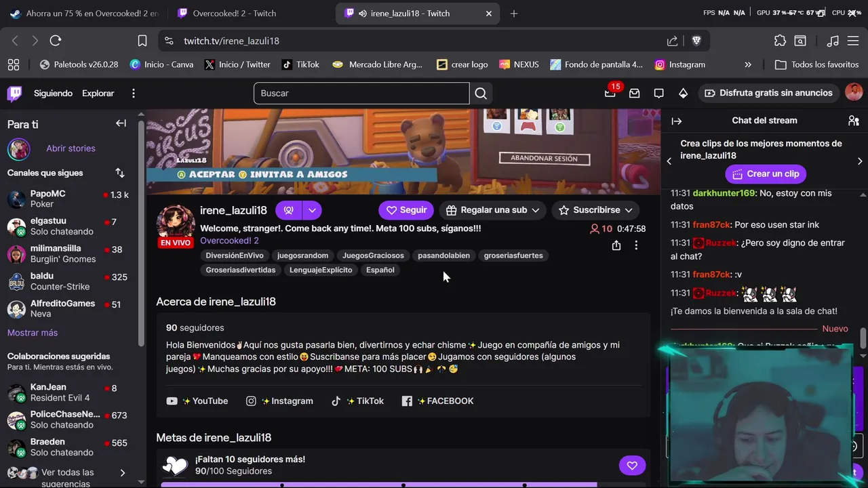This screenshot has width=868, height=488.
Task: Share the irene_lazuli18 stream
Action: coord(616,245)
